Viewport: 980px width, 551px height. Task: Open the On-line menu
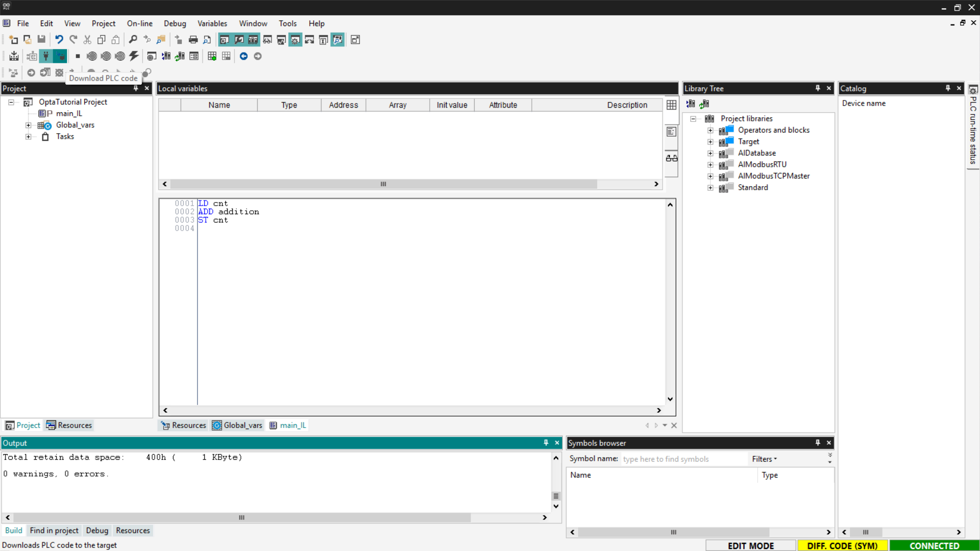(139, 23)
